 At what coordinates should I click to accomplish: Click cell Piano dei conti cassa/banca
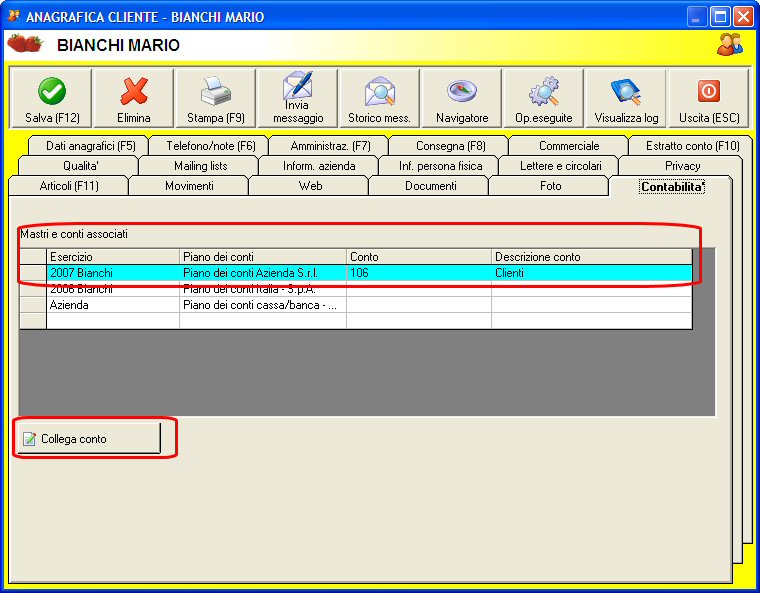tap(263, 305)
